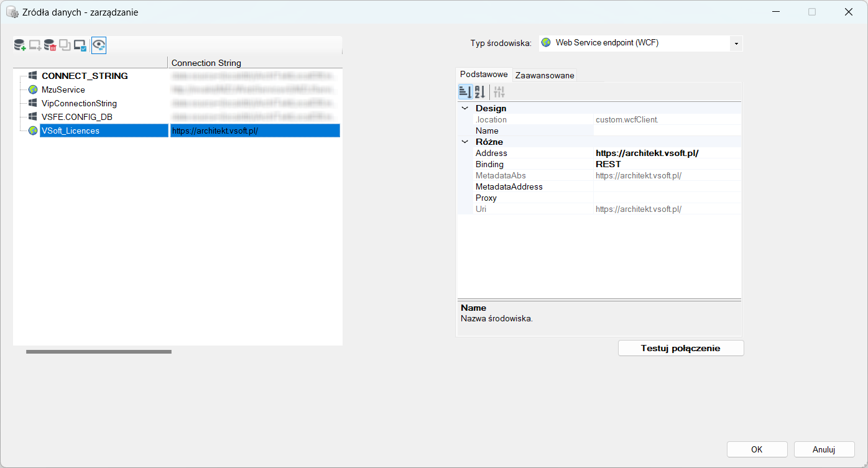
Task: Click the .location property label
Action: (491, 119)
